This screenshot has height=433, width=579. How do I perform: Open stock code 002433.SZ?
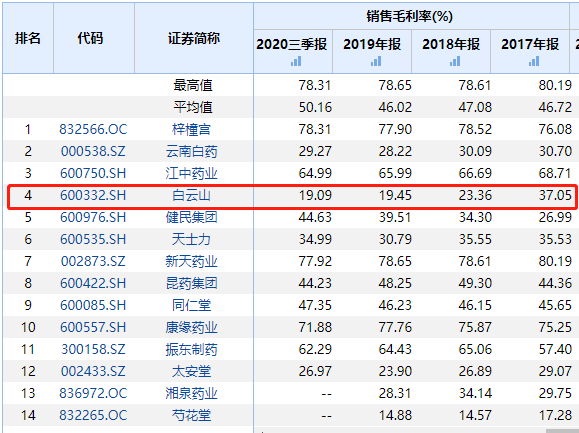93,371
